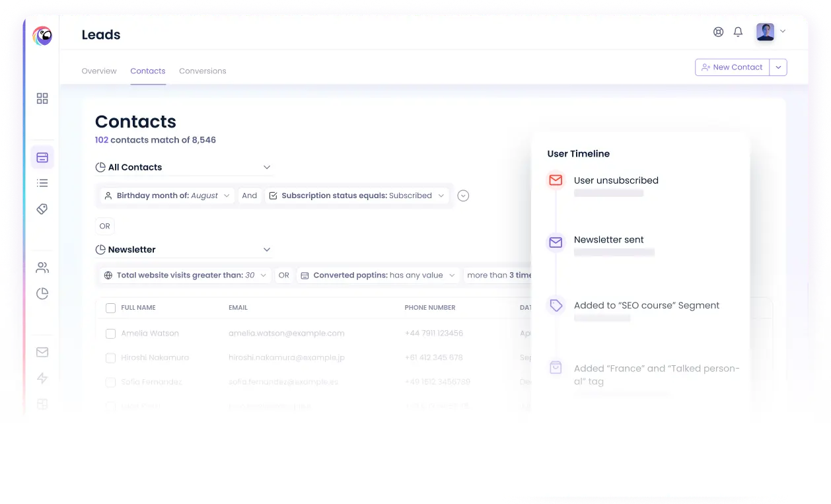831x504 pixels.
Task: Open the Birthday month of August filter
Action: pyautogui.click(x=167, y=196)
